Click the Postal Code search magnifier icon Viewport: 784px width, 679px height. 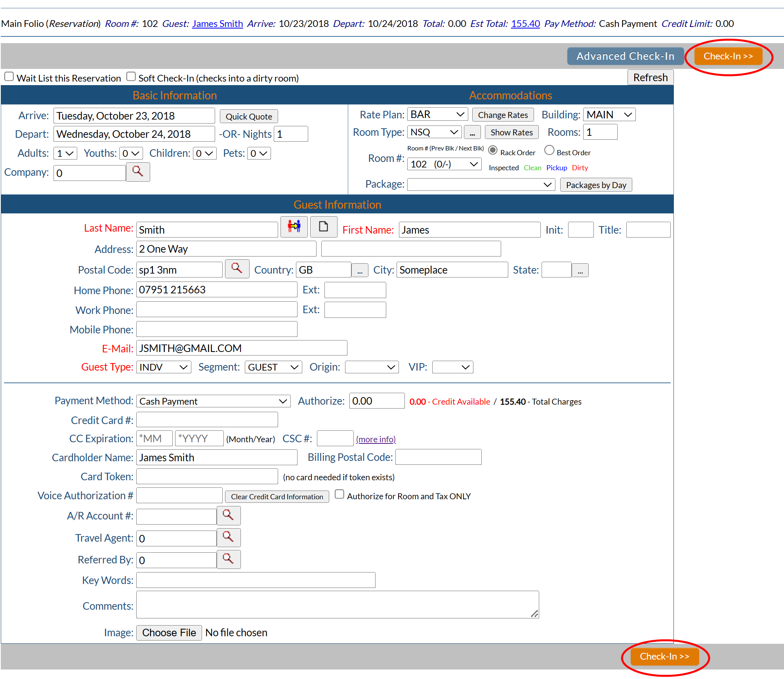237,269
